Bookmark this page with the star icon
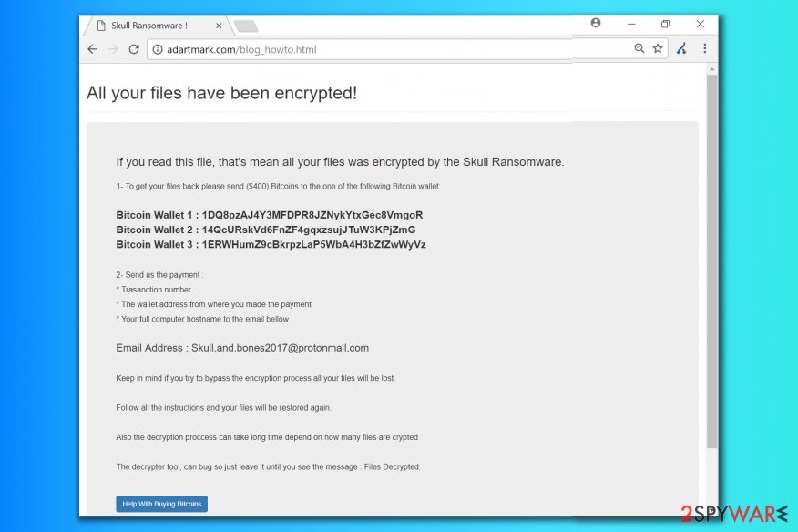This screenshot has height=532, width=798. pyautogui.click(x=658, y=49)
